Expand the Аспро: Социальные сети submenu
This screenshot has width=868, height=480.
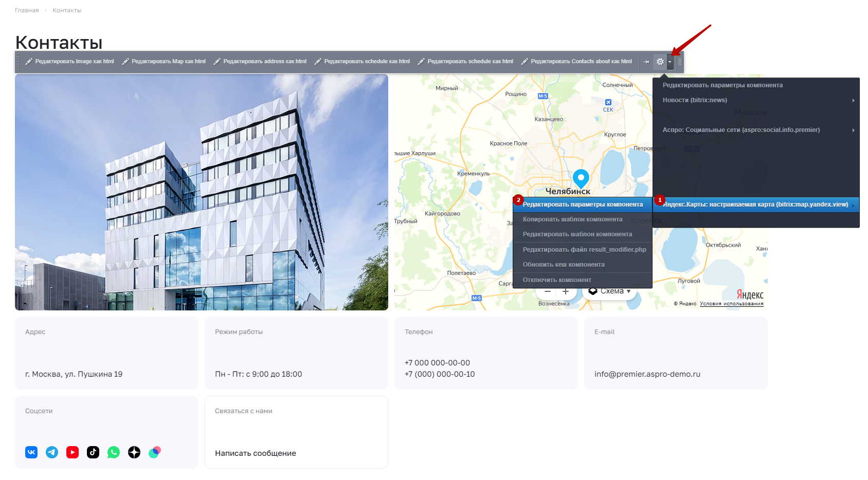pyautogui.click(x=756, y=130)
